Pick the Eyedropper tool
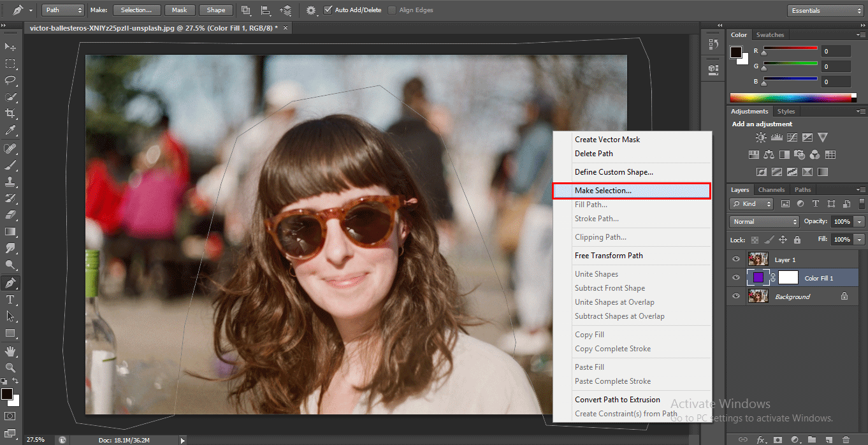Screen dimensions: 868x445 coord(10,130)
